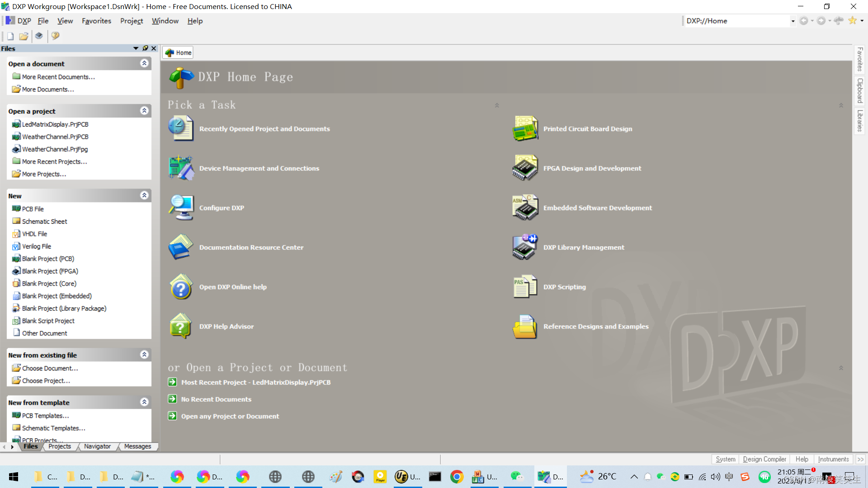
Task: Click the Configure DXP computer icon
Action: [x=181, y=207]
